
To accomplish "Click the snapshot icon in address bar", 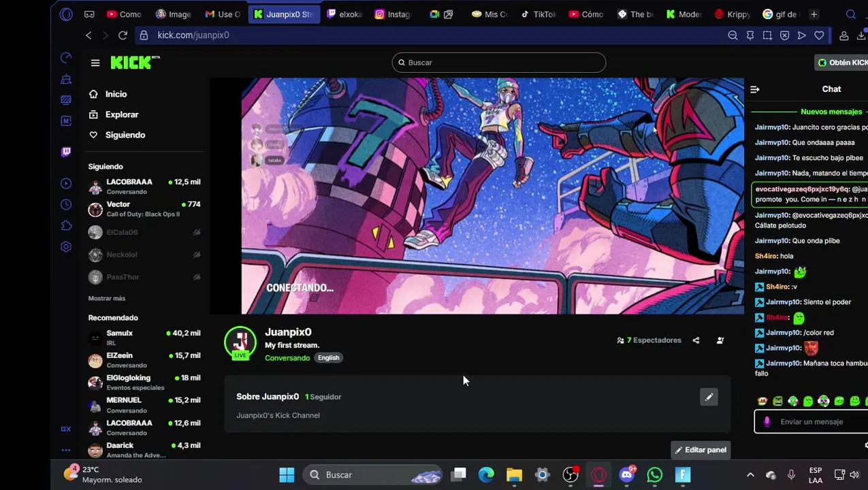I will 767,35.
